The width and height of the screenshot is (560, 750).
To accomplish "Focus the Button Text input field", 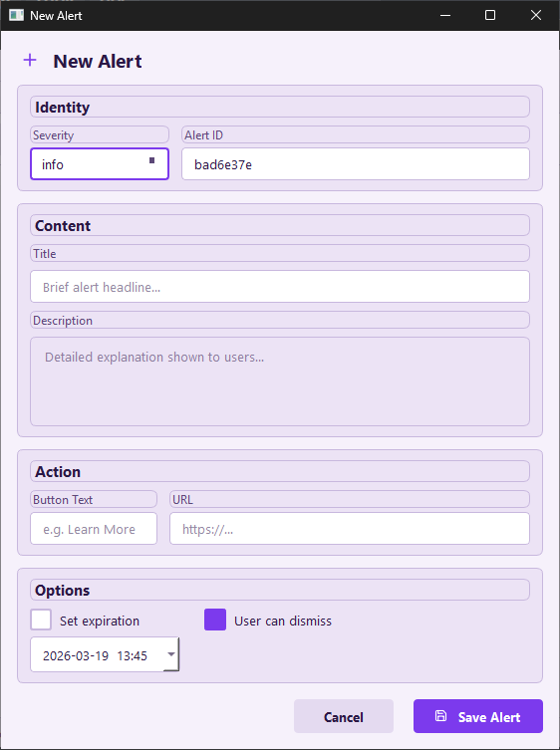I will [94, 529].
